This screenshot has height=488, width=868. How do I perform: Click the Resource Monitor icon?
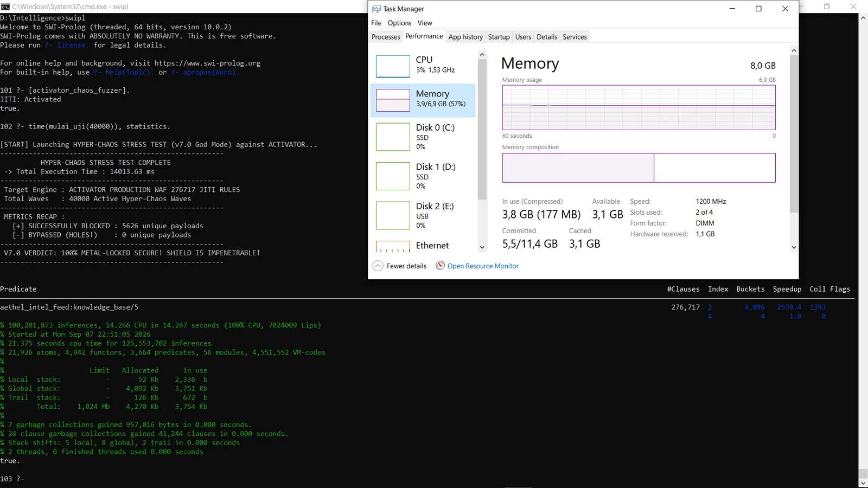pos(441,265)
